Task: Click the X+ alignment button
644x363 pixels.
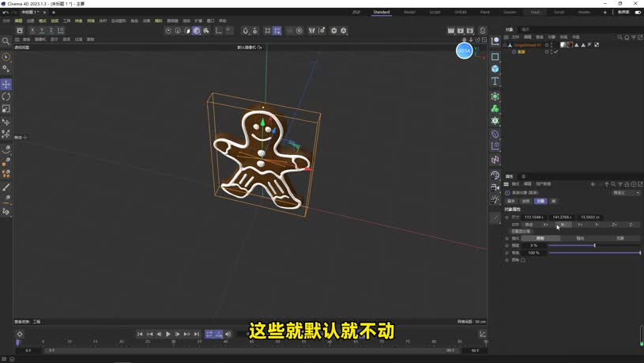Action: tap(546, 225)
